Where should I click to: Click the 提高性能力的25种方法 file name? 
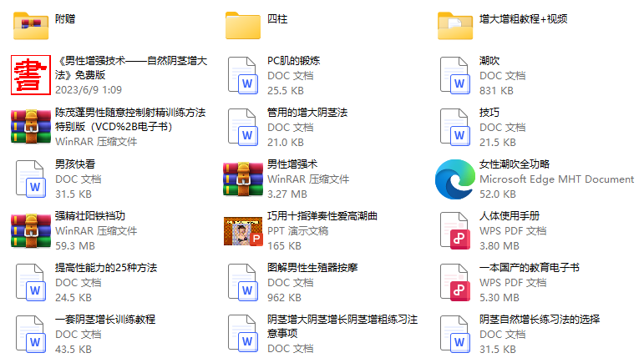[x=106, y=268]
